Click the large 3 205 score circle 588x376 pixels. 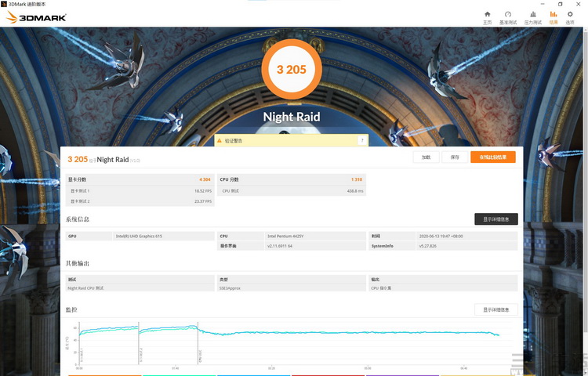292,69
